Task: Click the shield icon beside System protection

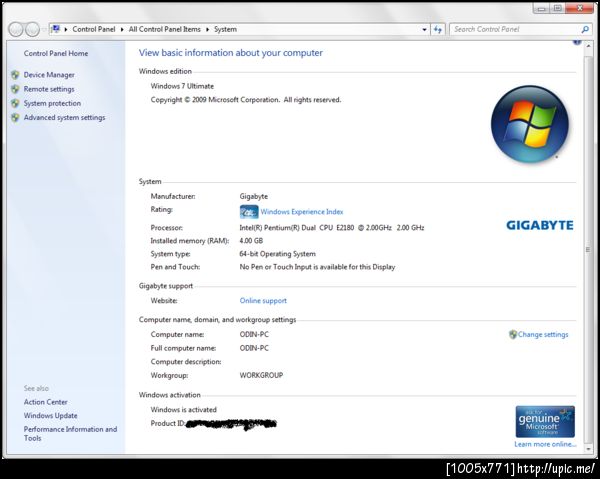Action: 15,103
